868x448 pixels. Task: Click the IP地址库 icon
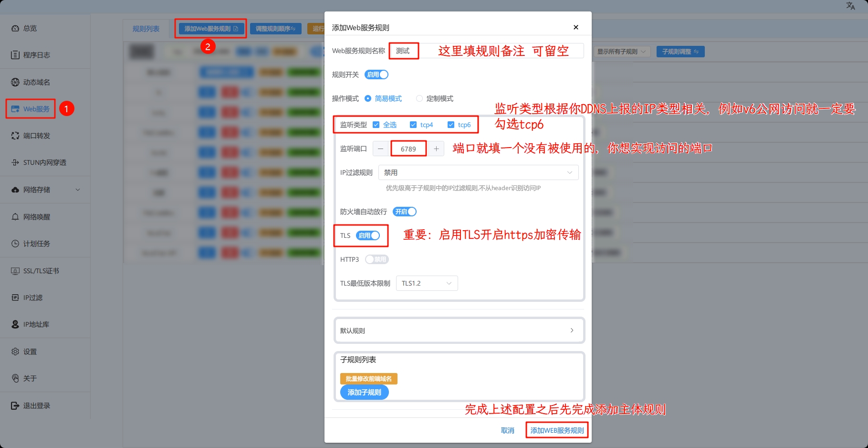pyautogui.click(x=15, y=324)
